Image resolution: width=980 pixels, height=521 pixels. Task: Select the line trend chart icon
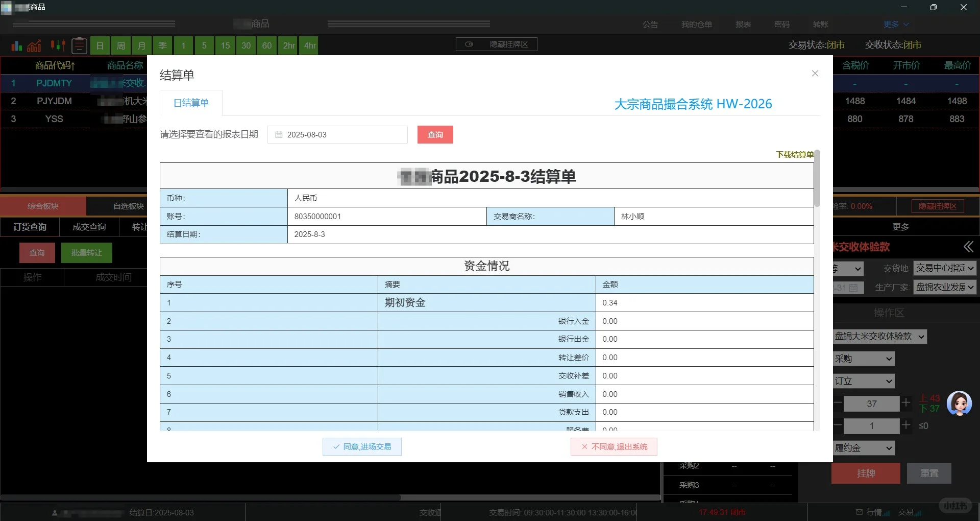(34, 45)
